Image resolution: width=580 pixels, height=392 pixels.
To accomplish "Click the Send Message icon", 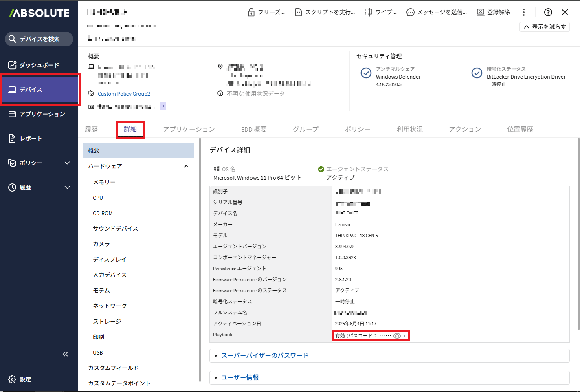I will pyautogui.click(x=411, y=12).
